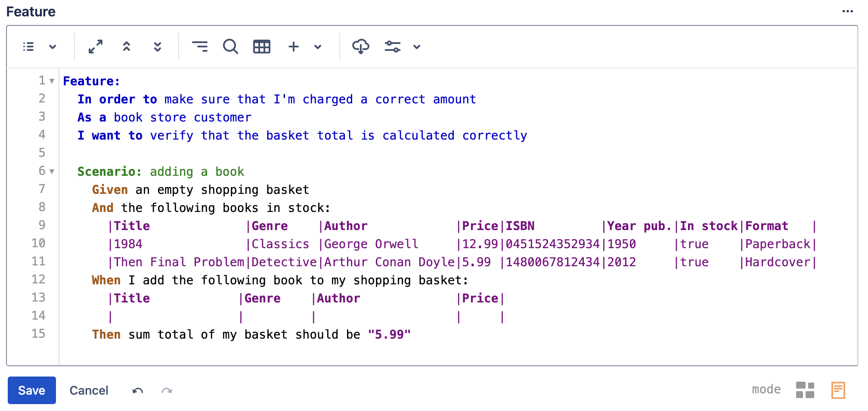Open search with magnifier icon

pos(231,47)
